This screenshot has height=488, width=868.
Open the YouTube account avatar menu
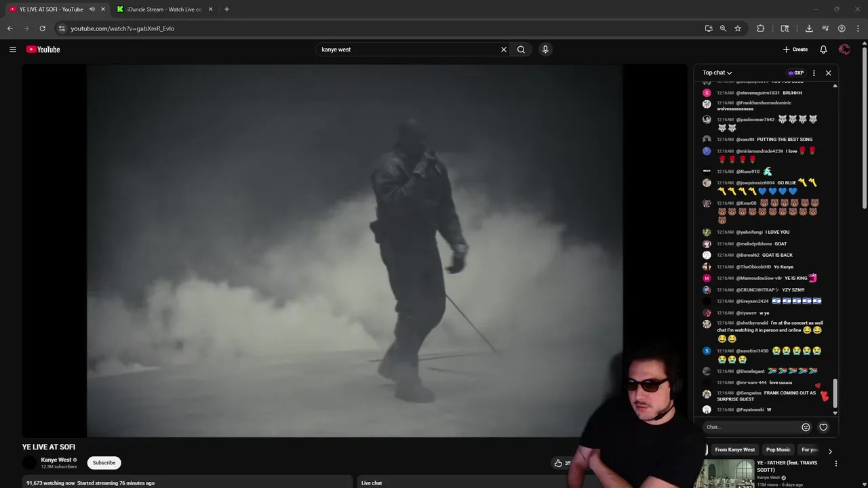pos(844,49)
